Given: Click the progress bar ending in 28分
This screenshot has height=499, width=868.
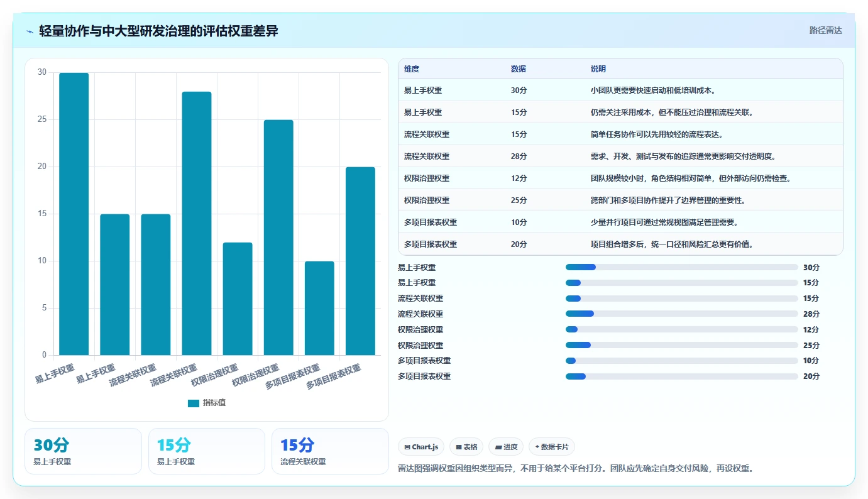Looking at the screenshot, I should [x=682, y=314].
